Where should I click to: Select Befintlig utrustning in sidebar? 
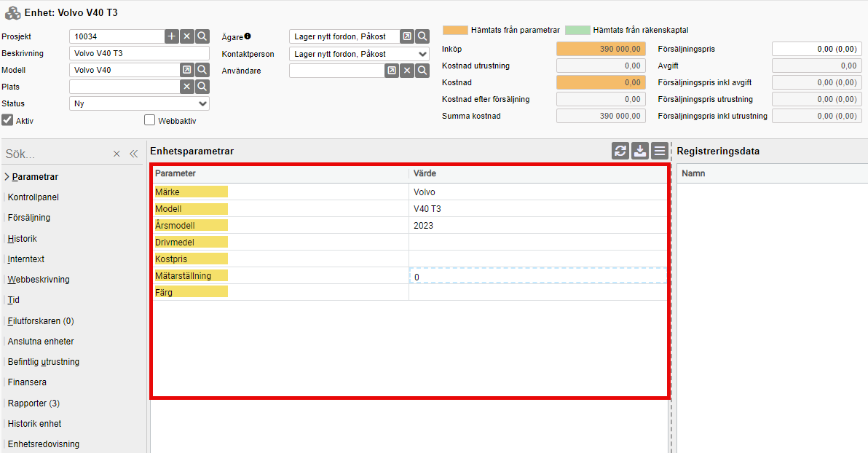(44, 362)
